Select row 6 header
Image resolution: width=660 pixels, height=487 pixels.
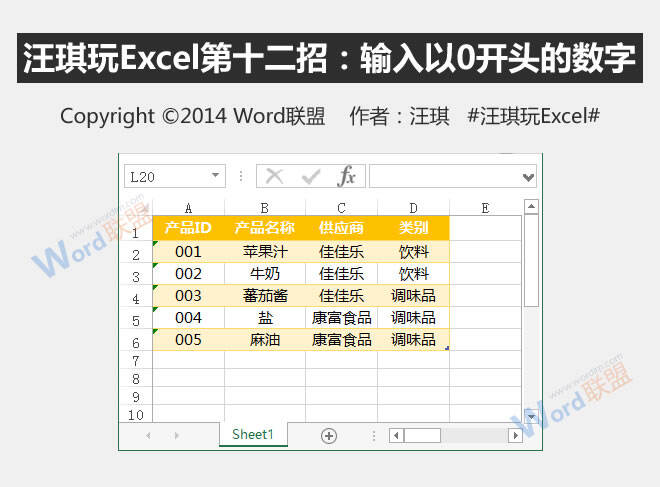click(x=136, y=340)
